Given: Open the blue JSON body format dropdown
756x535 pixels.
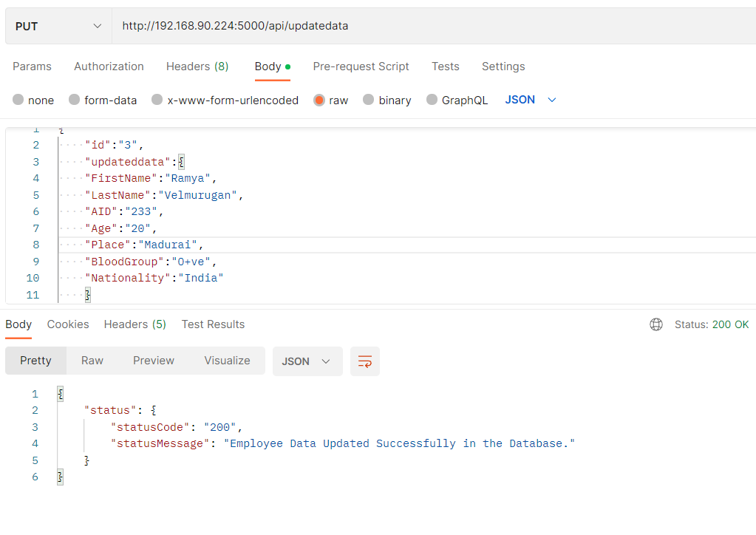Looking at the screenshot, I should point(531,100).
